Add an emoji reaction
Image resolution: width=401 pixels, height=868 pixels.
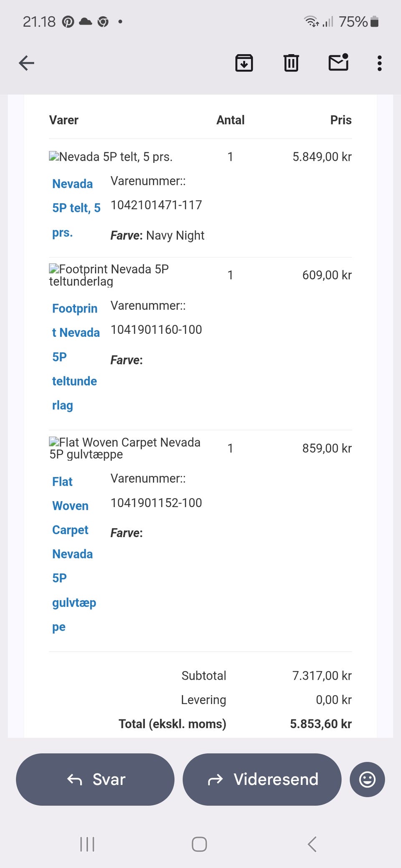[367, 779]
